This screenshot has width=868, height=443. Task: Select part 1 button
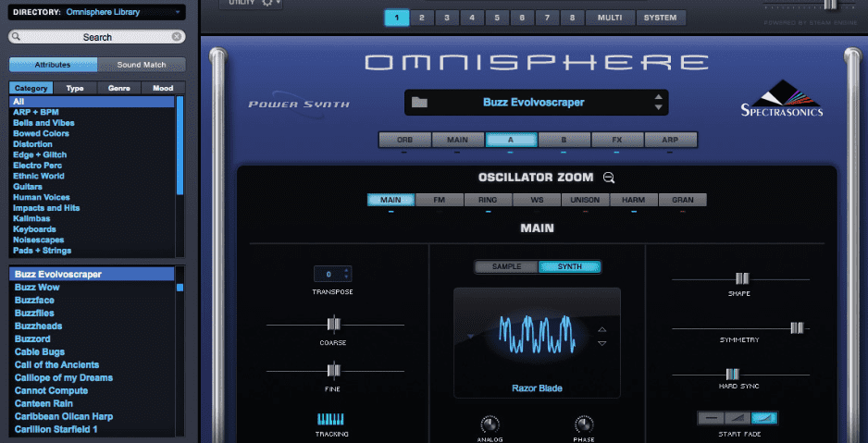397,18
